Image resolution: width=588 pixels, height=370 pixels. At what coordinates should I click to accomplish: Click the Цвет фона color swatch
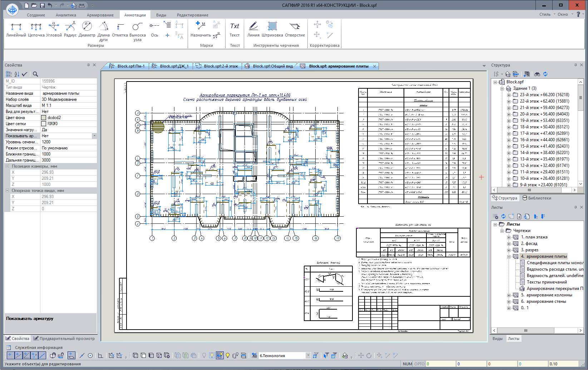coord(44,118)
